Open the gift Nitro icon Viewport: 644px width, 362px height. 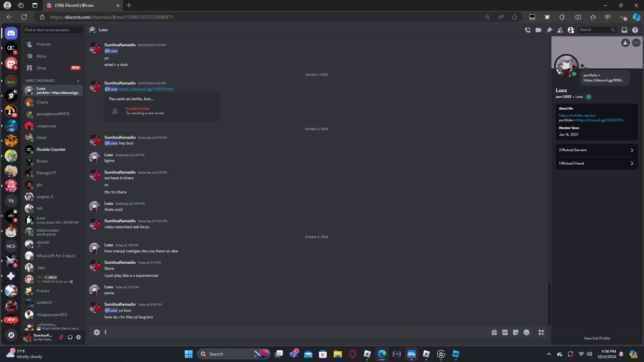tap(494, 332)
